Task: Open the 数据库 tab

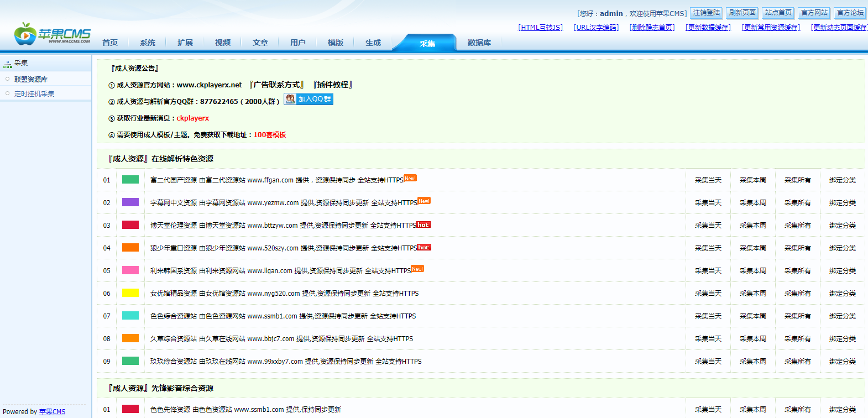Action: pyautogui.click(x=479, y=43)
